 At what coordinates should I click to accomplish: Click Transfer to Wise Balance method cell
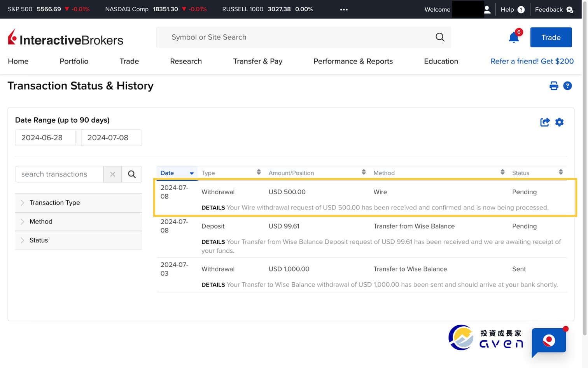pyautogui.click(x=410, y=269)
